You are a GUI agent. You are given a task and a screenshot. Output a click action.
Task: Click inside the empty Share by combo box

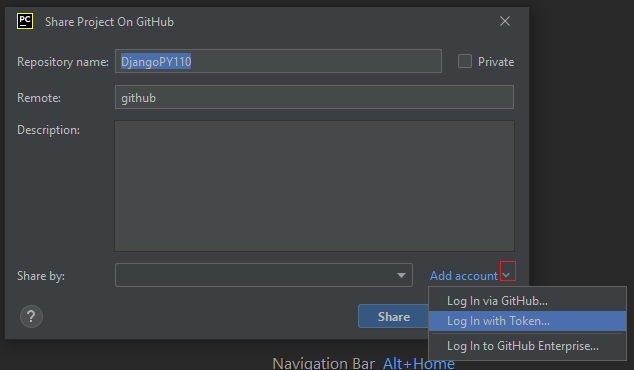264,275
